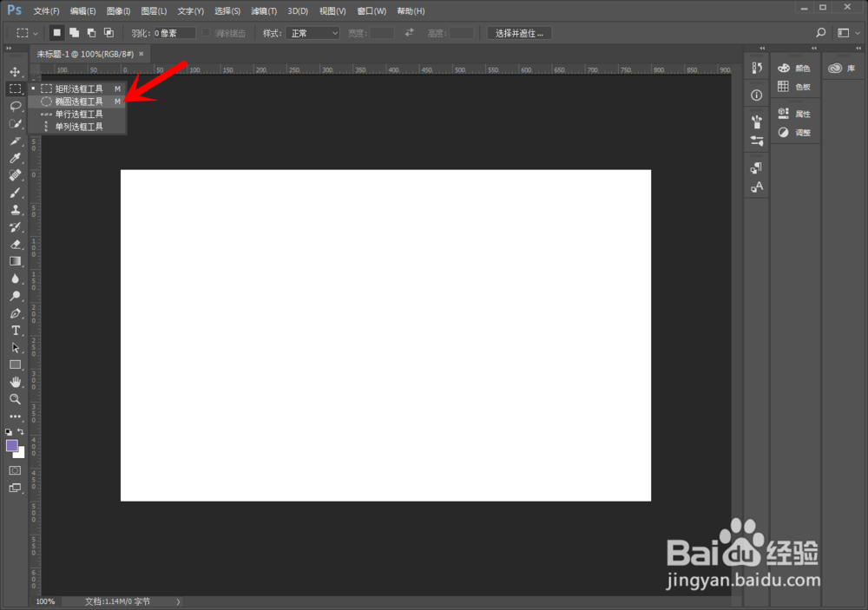Pick 椭圆选框工具 from the flyout
This screenshot has width=868, height=610.
coord(77,102)
